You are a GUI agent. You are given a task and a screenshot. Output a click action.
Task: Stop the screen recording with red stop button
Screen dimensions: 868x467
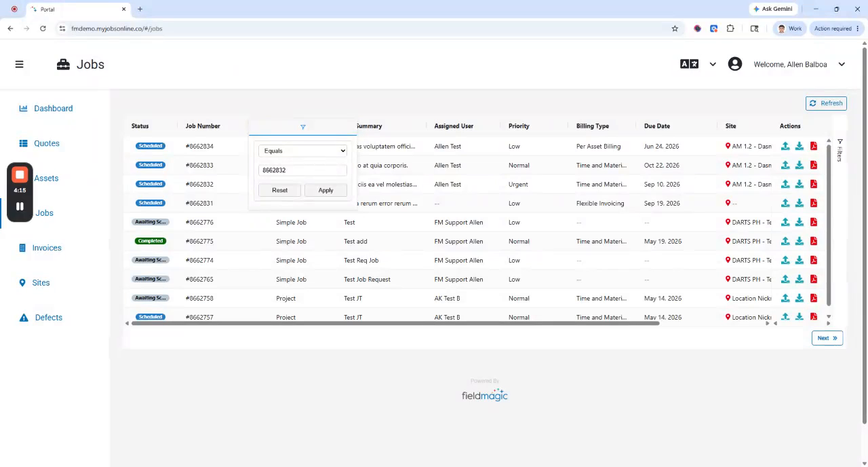[20, 175]
